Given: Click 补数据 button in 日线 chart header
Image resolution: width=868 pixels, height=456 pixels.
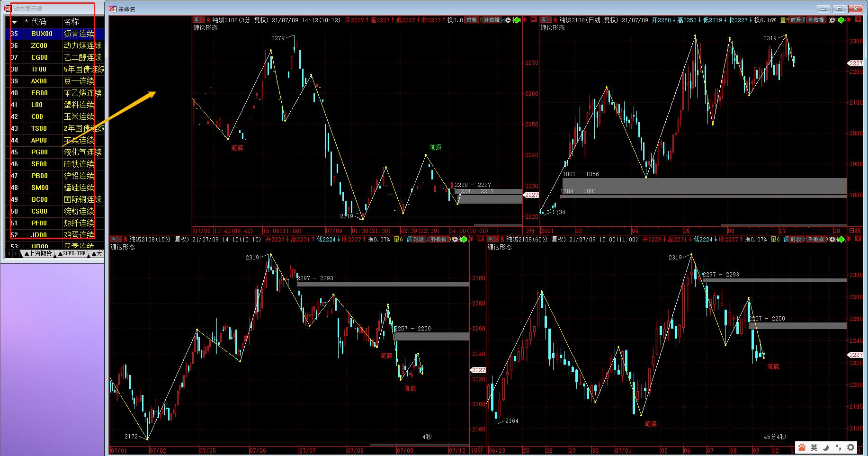Looking at the screenshot, I should click(816, 20).
